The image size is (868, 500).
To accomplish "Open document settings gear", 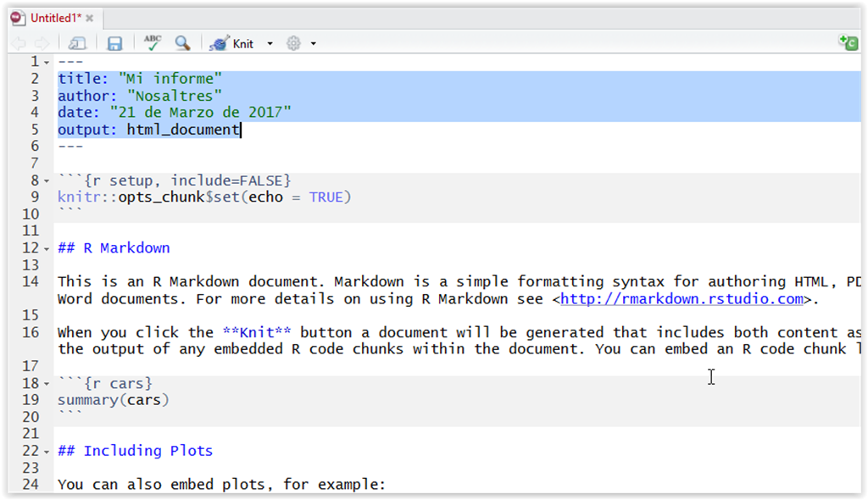I will (x=293, y=43).
